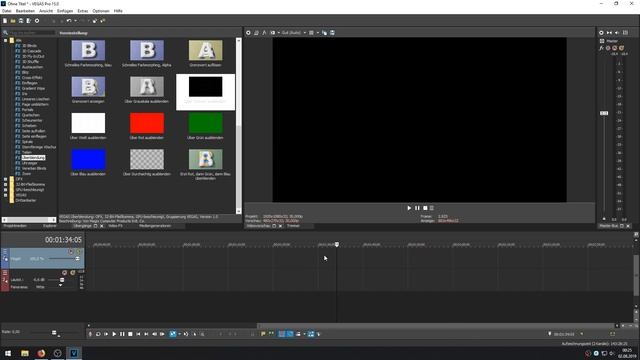Adjust the master volume fader
Image resolution: width=640 pixels, height=360 pixels.
(x=604, y=113)
